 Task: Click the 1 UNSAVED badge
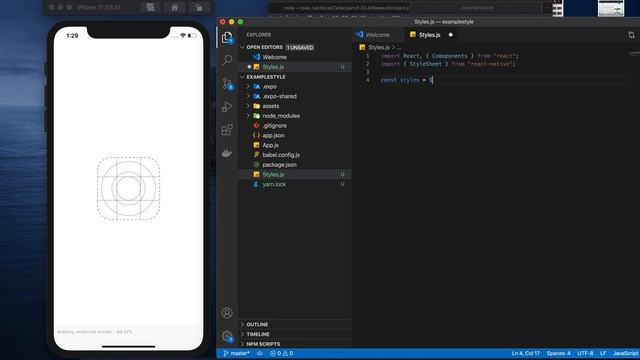pos(300,47)
